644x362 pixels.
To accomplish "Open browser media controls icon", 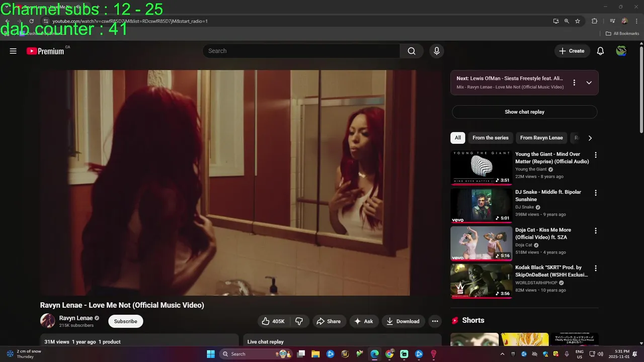I will click(x=612, y=21).
